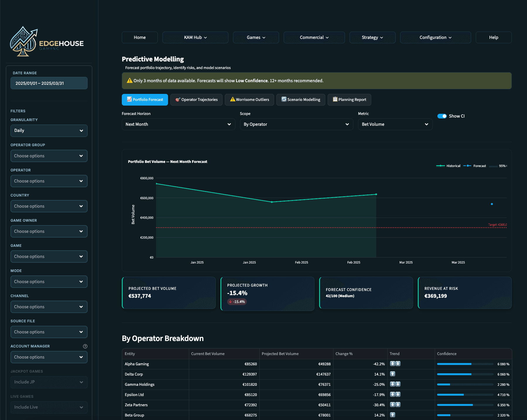527x420 pixels.
Task: Click the Edgehouse Gaming logo
Action: tap(47, 42)
